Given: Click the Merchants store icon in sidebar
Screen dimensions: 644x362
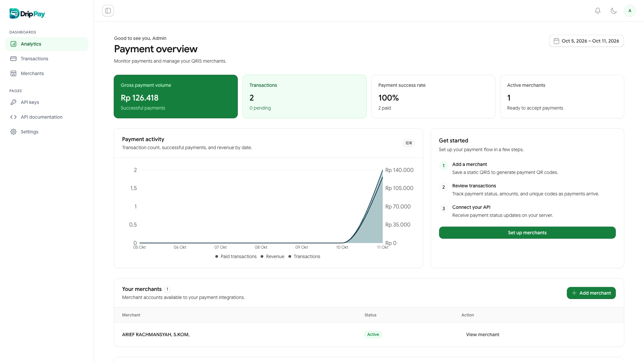Looking at the screenshot, I should (13, 73).
